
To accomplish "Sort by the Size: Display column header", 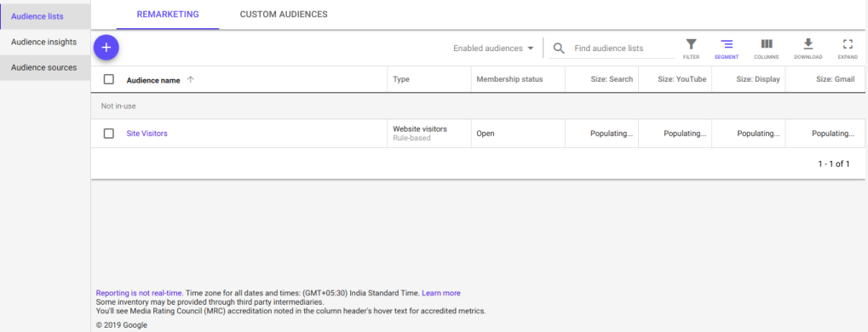I will [x=758, y=80].
